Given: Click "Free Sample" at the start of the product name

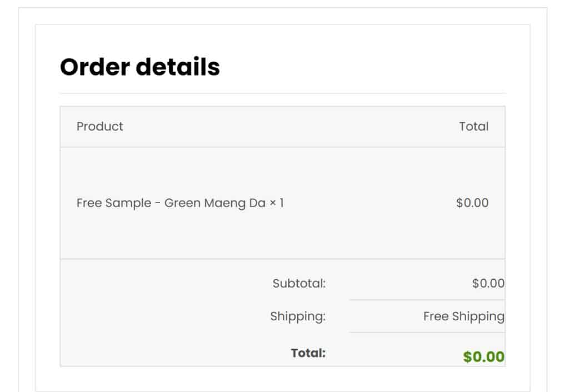Looking at the screenshot, I should pos(113,203).
